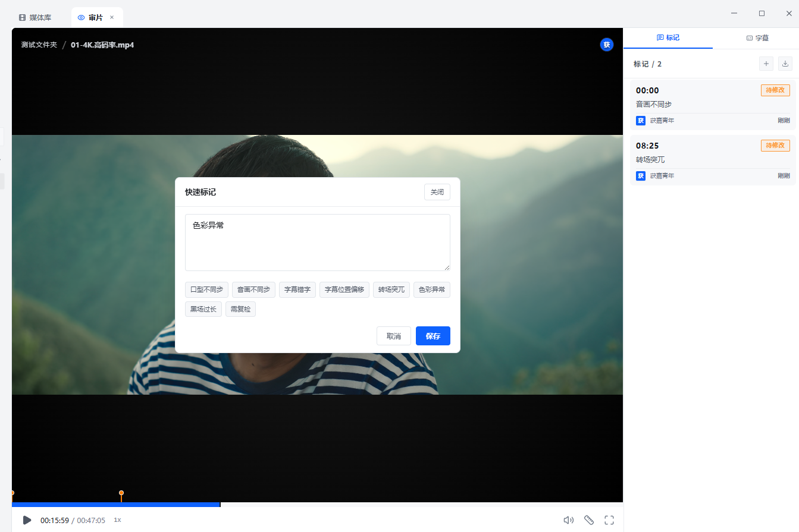Cancel the quick marker with 取消
This screenshot has width=799, height=532.
pyautogui.click(x=394, y=336)
